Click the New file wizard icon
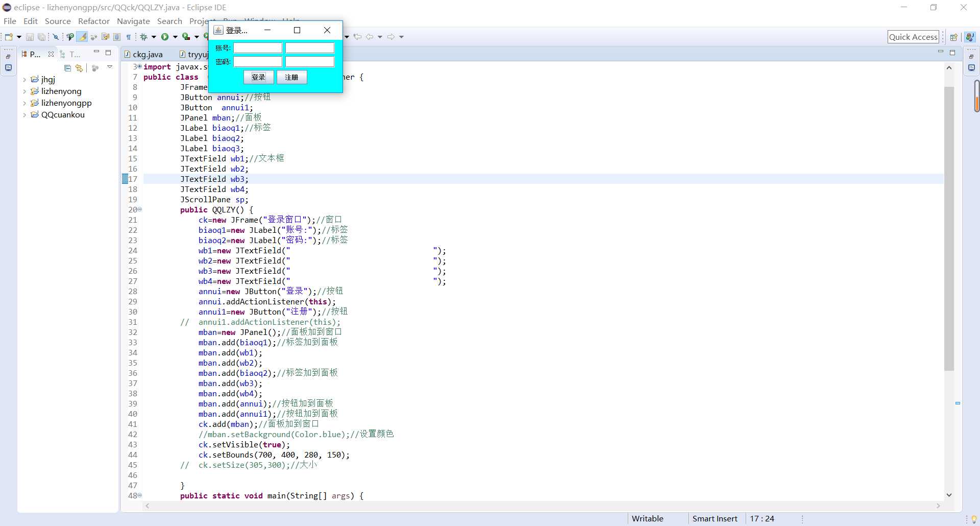 (9, 37)
